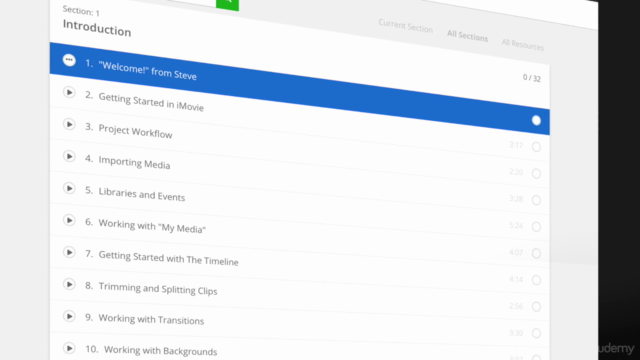
Task: Open Working with "My Media" title
Action: point(152,226)
